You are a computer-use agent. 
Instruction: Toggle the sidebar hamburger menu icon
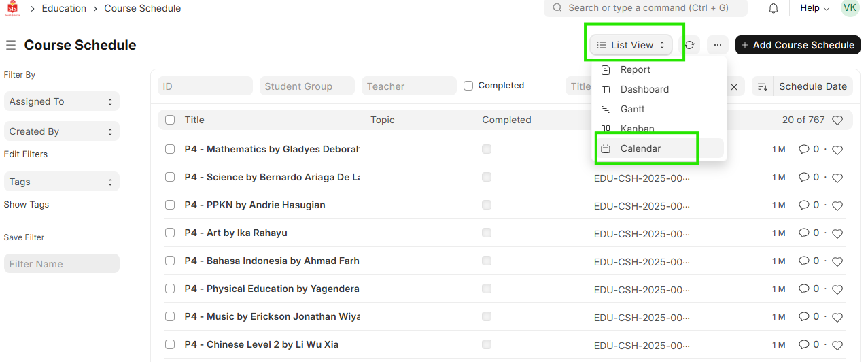[11, 45]
